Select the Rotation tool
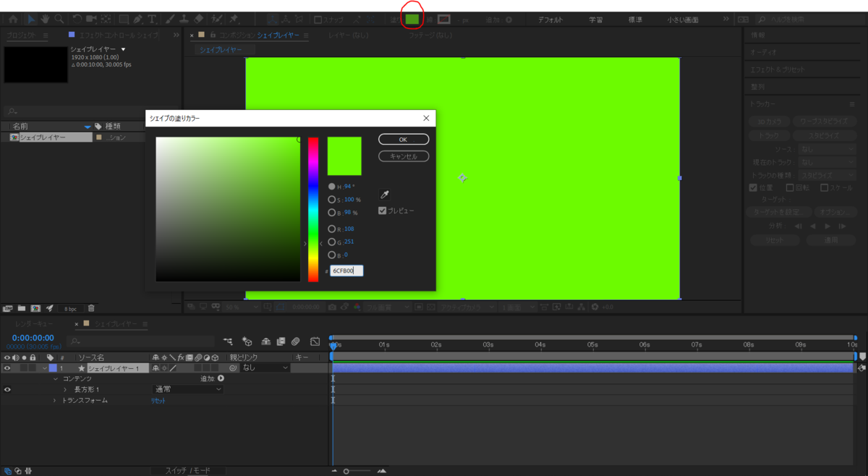The width and height of the screenshot is (868, 476). pyautogui.click(x=77, y=19)
